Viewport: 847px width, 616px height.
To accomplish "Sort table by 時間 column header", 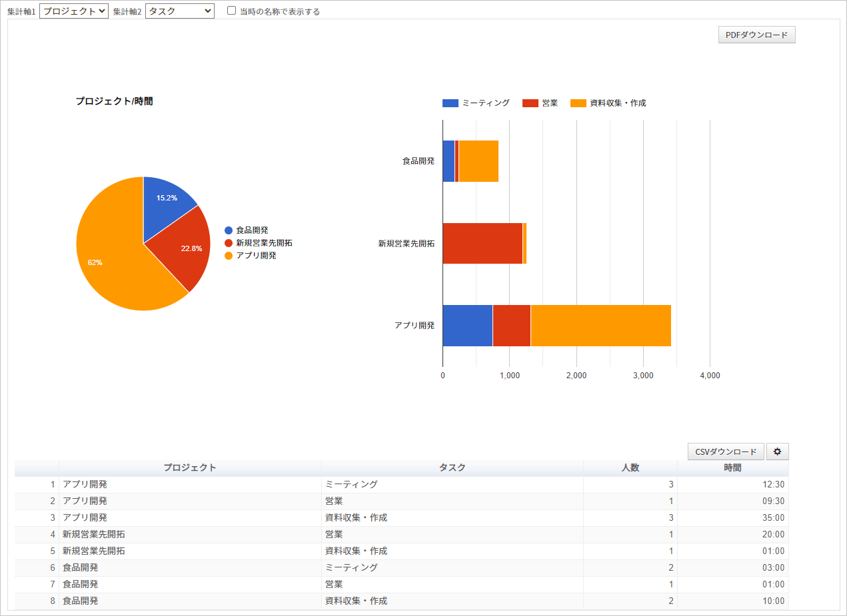I will click(732, 467).
